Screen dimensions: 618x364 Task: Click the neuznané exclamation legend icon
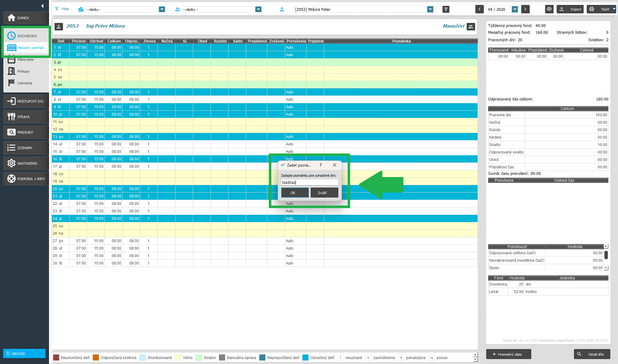click(x=340, y=357)
